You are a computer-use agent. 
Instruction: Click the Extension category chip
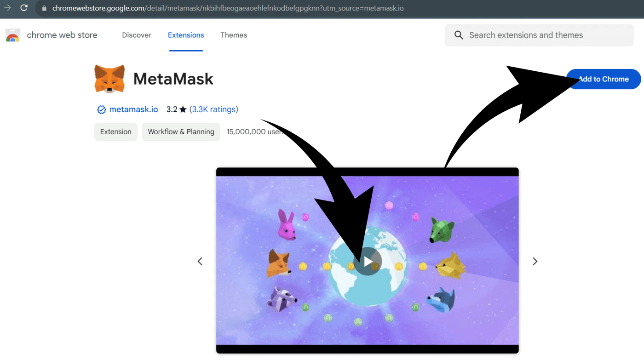click(x=116, y=131)
